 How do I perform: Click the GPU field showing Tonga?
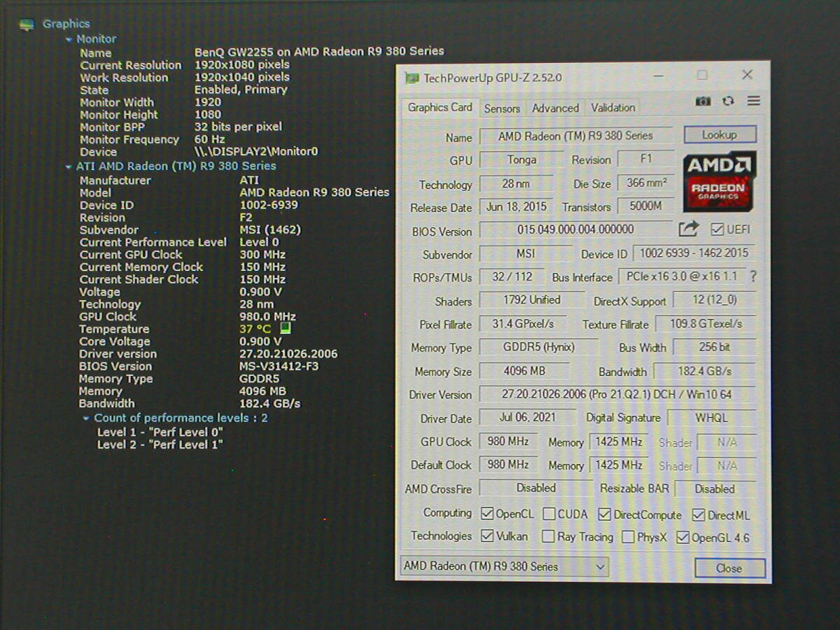pos(521,160)
